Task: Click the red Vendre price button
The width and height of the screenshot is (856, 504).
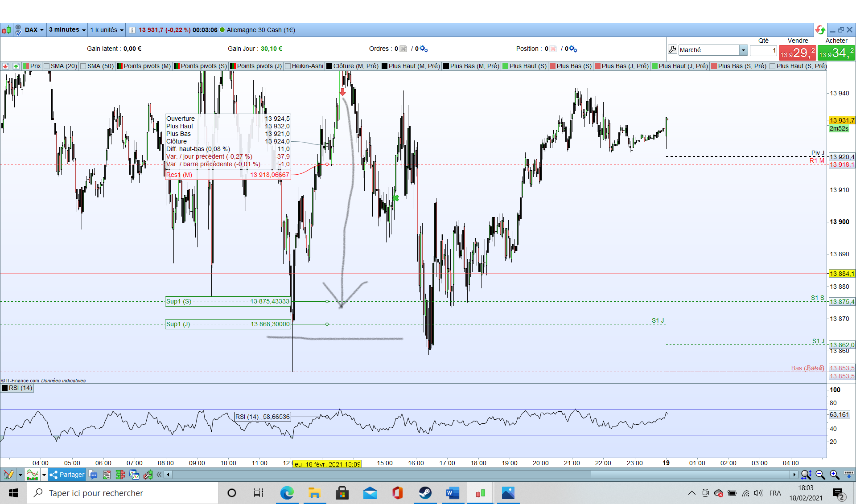Action: tap(797, 53)
